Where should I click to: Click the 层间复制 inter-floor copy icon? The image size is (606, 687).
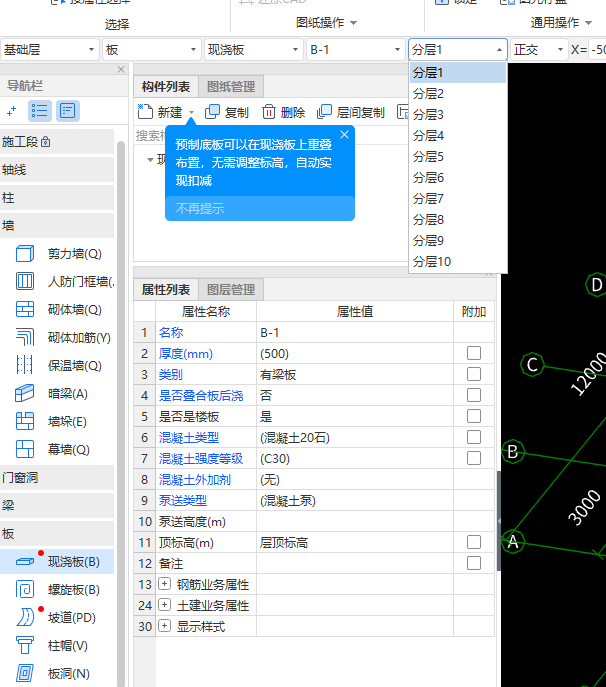coord(324,112)
